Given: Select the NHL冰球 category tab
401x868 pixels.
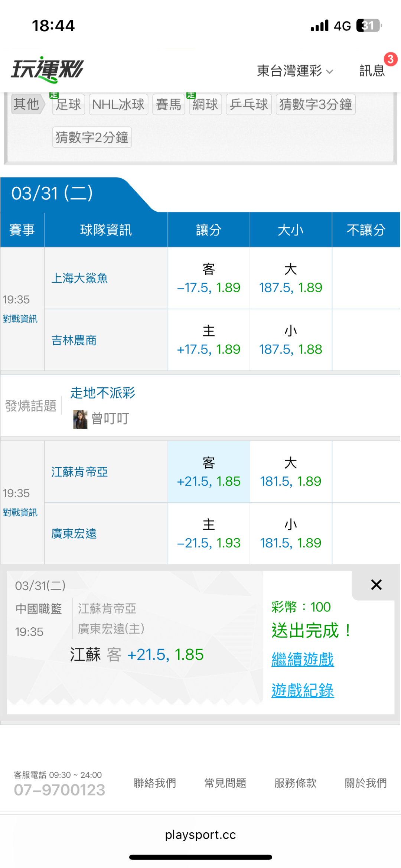Looking at the screenshot, I should (118, 105).
